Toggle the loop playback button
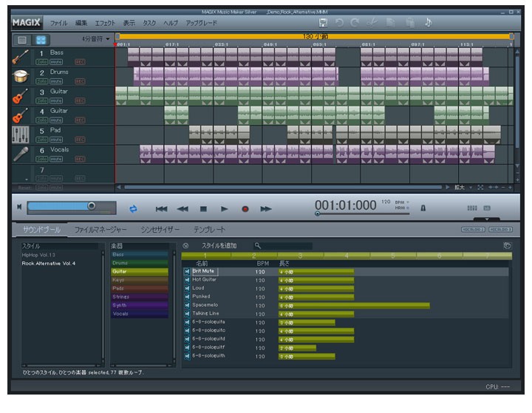 pyautogui.click(x=133, y=209)
